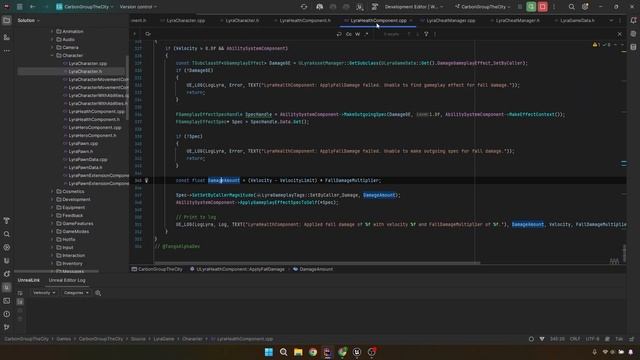640x360 pixels.
Task: Select LyraHeroComponent.h in solution tree
Action: [92, 136]
